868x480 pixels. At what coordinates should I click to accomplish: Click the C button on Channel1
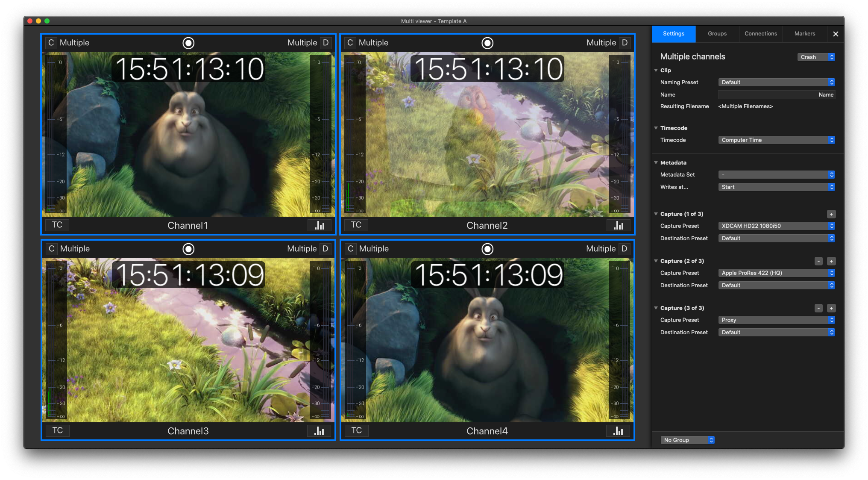51,43
